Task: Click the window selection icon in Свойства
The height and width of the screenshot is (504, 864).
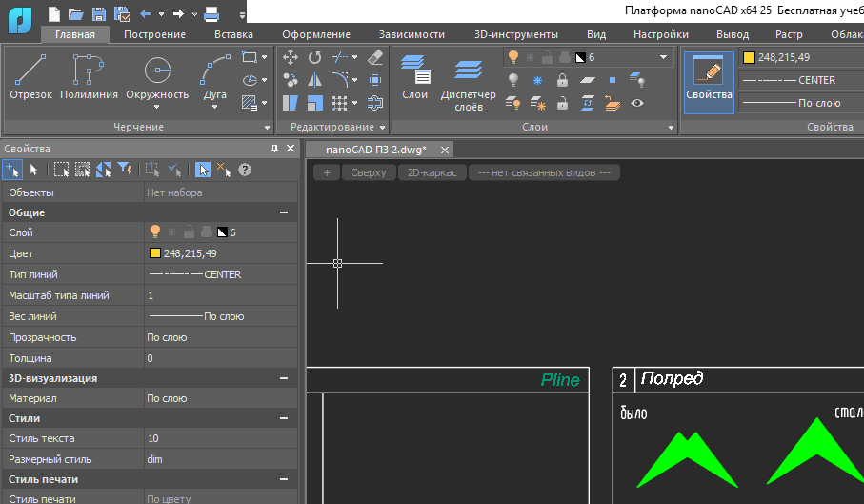Action: click(x=61, y=170)
